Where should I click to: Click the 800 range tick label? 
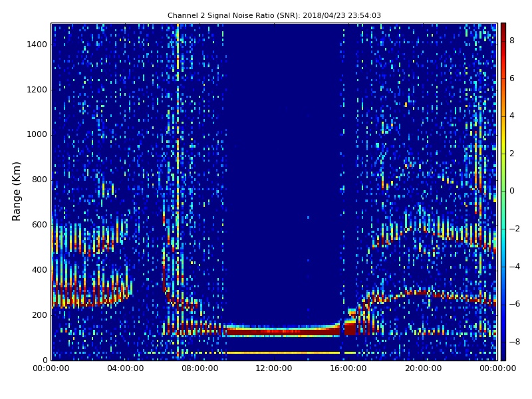39,180
